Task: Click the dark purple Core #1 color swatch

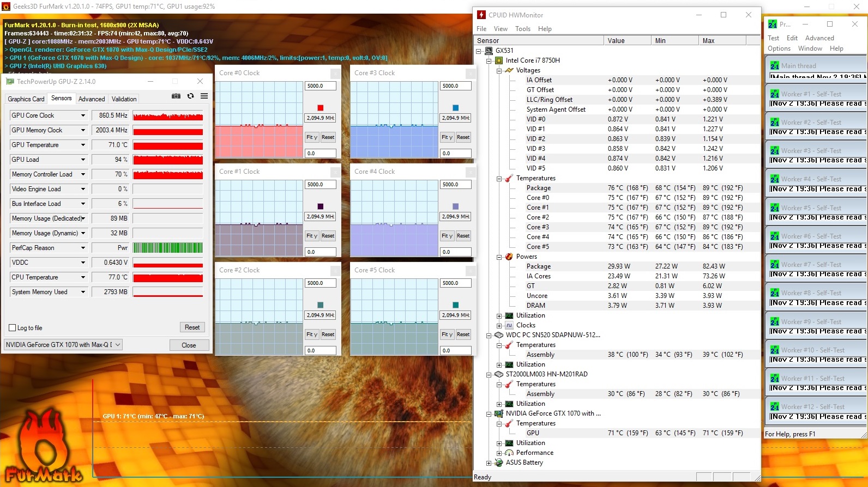Action: tap(321, 206)
